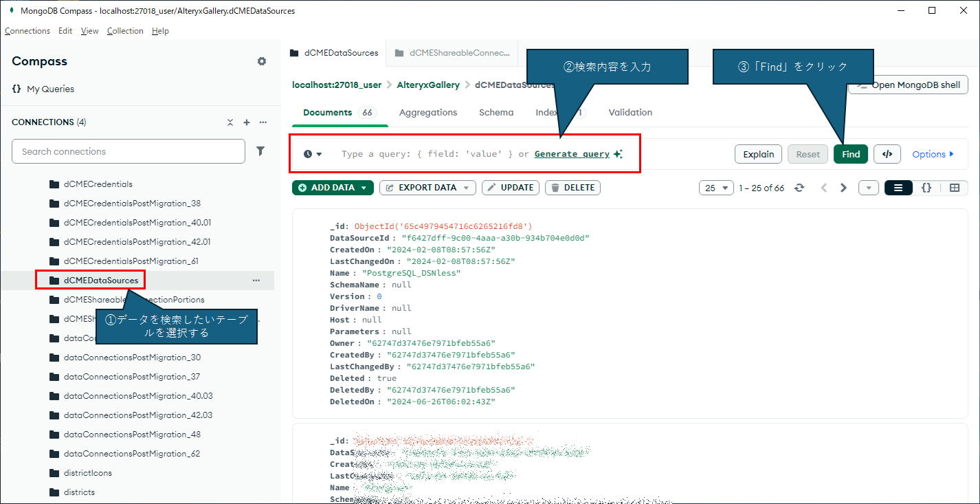Select the dCMEDataSources collection
This screenshot has height=504, width=980.
tap(101, 281)
